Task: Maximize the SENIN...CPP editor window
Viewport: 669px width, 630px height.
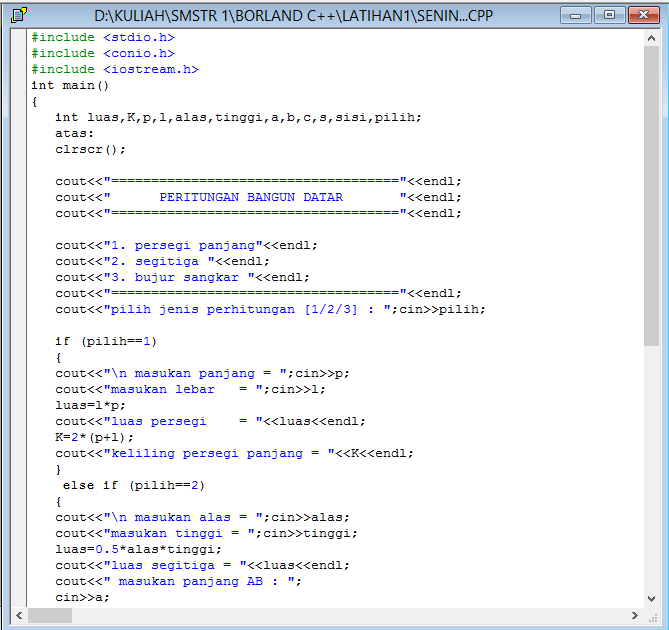Action: [x=609, y=15]
